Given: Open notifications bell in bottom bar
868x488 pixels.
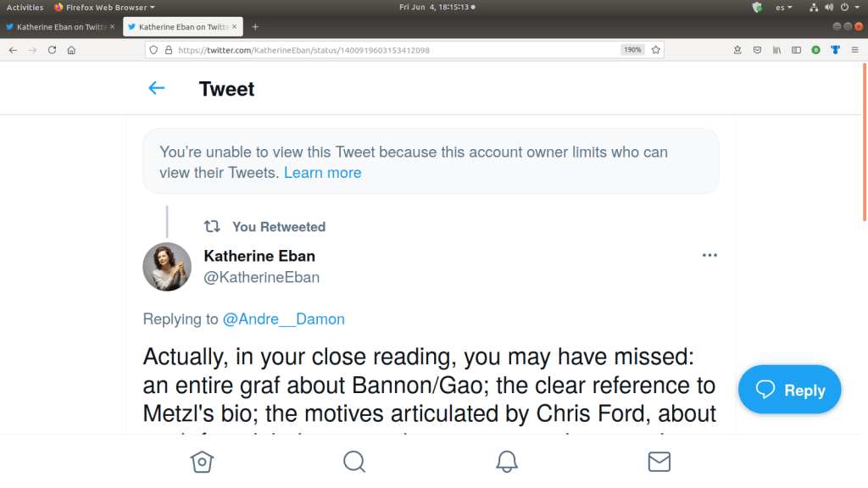Looking at the screenshot, I should (x=507, y=461).
